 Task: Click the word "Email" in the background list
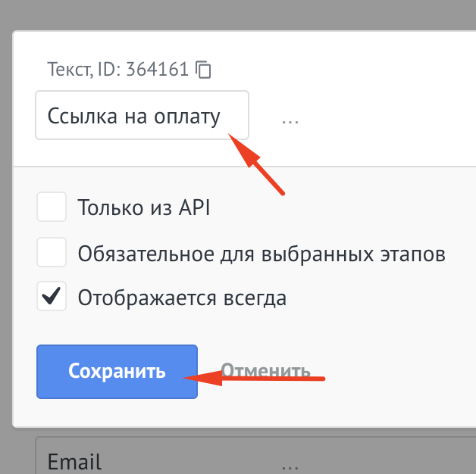pyautogui.click(x=74, y=462)
